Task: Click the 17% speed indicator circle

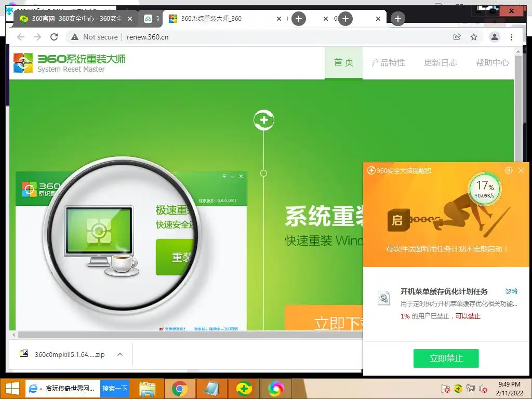Action: pos(485,189)
